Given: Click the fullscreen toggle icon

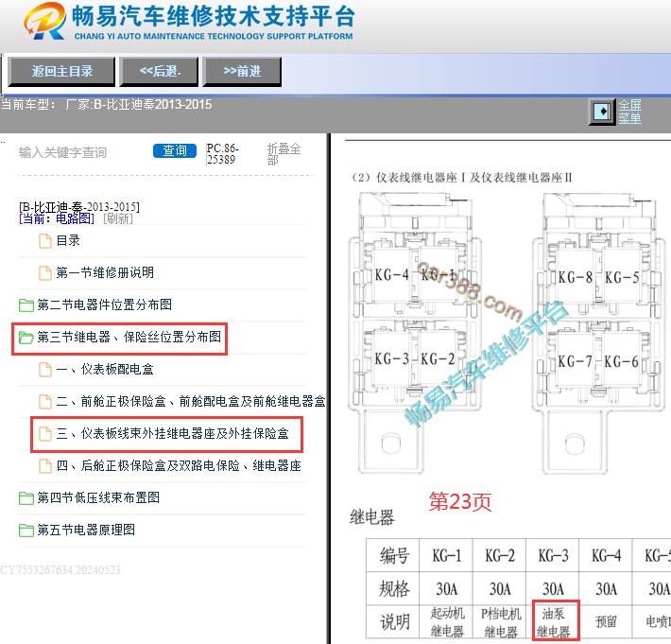Looking at the screenshot, I should pos(603,112).
